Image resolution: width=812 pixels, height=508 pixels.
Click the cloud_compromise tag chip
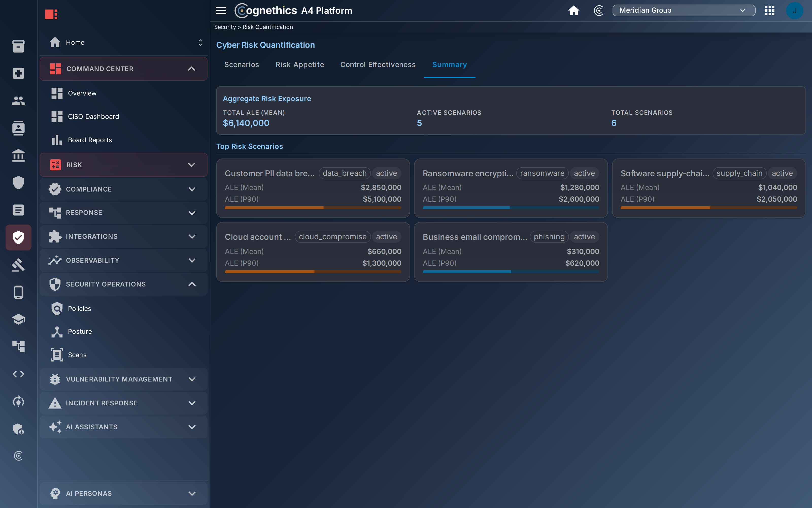332,237
